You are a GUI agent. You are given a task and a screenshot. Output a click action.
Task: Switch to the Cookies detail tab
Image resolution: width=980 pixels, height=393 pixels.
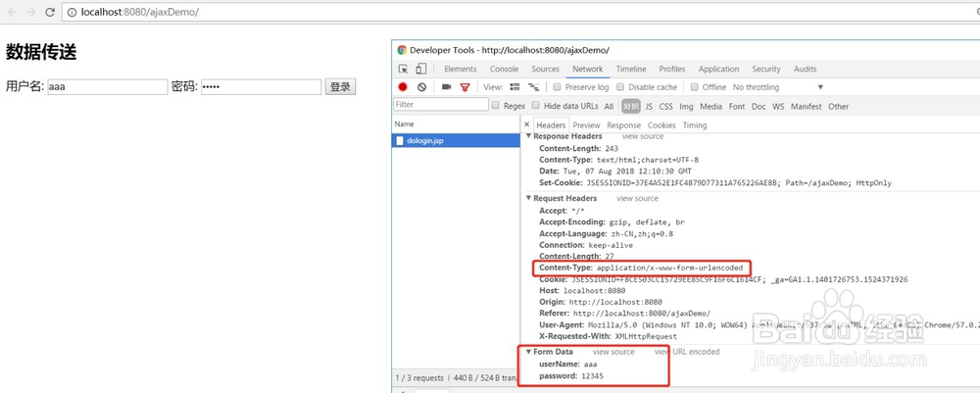click(x=661, y=125)
